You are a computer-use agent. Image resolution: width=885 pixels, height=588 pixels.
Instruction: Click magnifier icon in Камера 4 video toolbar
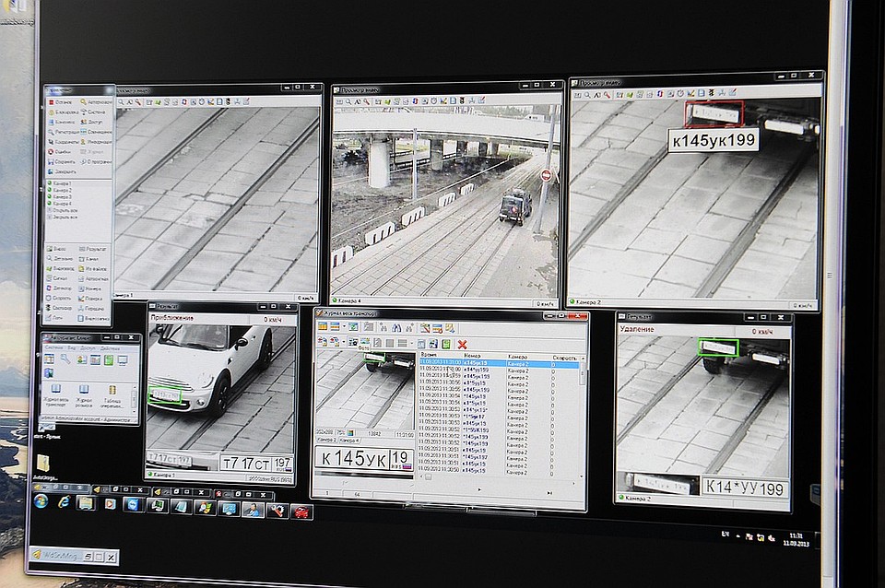point(348,102)
